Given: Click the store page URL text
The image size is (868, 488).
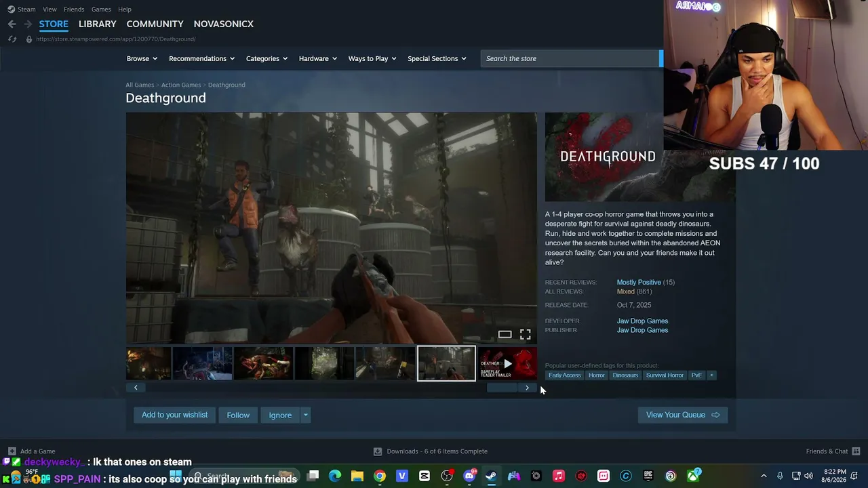Looking at the screenshot, I should click(116, 39).
